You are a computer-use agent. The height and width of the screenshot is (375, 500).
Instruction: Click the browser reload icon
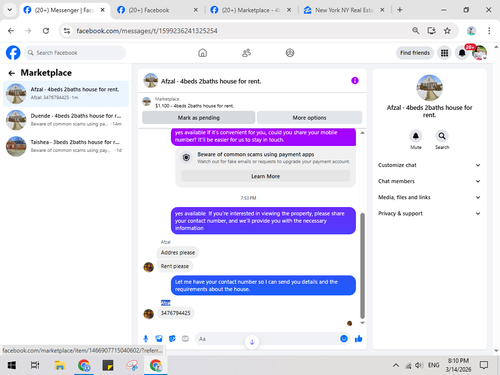(46, 31)
